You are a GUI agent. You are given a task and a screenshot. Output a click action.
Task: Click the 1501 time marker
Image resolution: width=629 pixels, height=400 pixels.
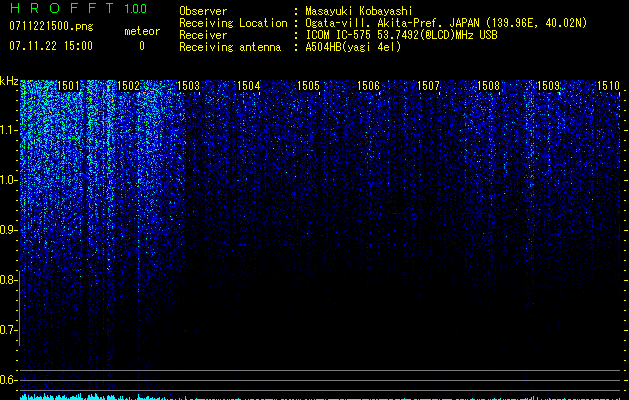point(68,85)
